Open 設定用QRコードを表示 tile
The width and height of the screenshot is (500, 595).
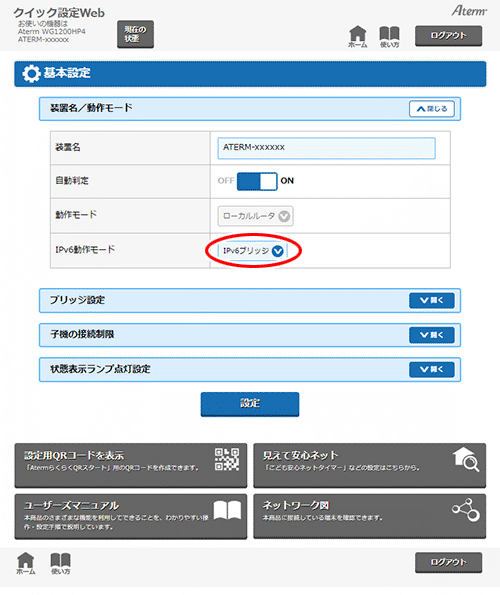pyautogui.click(x=131, y=465)
